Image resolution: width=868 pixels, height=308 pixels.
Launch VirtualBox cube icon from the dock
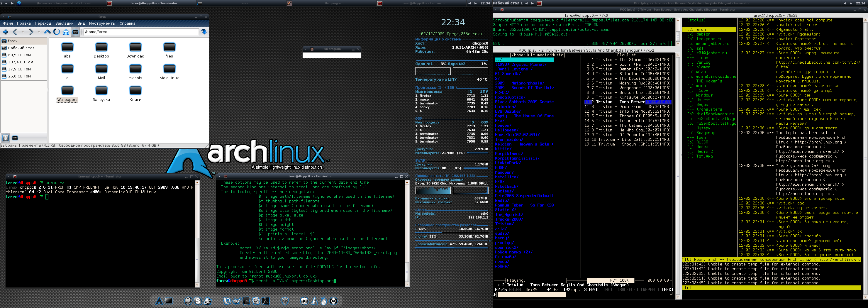[285, 301]
